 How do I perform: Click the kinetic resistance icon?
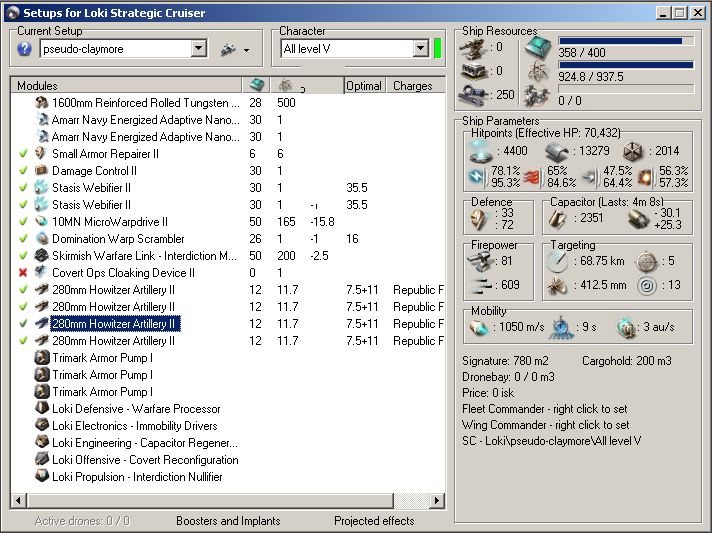pyautogui.click(x=589, y=177)
